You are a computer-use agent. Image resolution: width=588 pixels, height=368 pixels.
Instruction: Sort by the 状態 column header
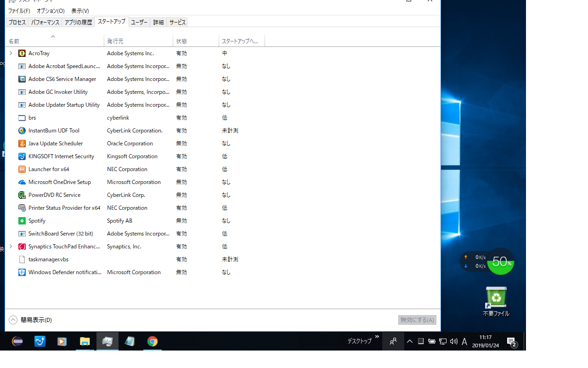pos(196,41)
